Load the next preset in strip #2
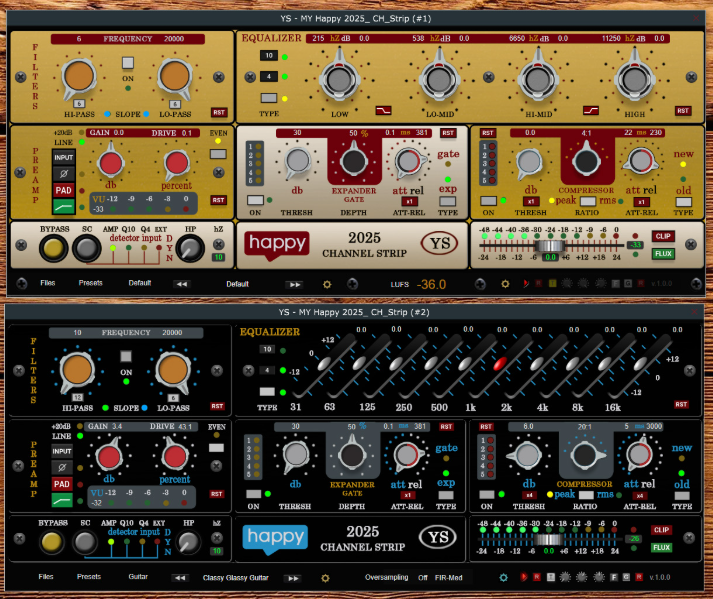This screenshot has height=599, width=713. [293, 578]
